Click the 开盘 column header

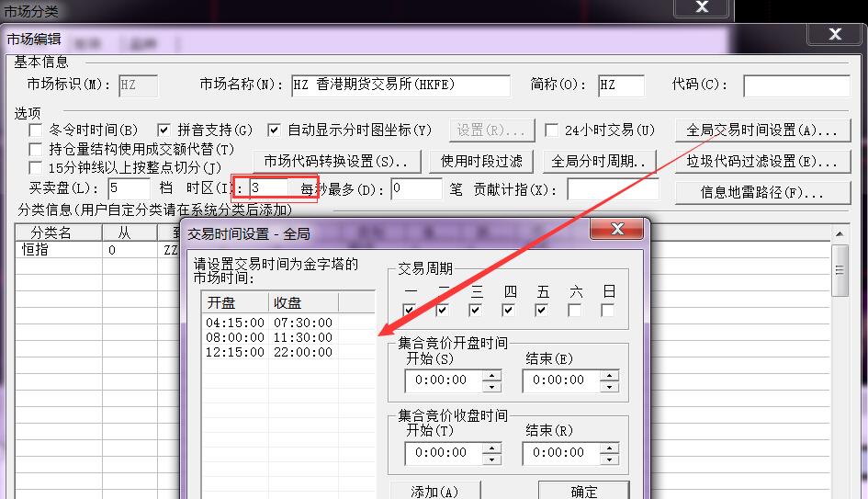coord(235,303)
